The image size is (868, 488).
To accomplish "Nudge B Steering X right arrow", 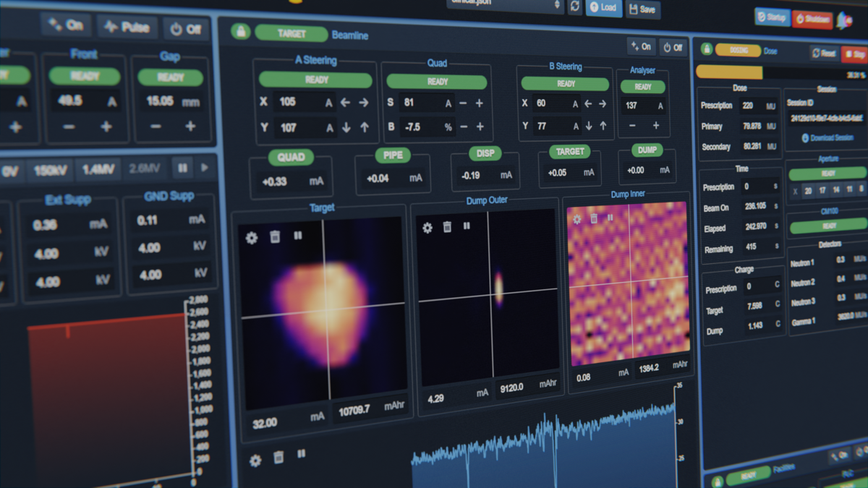I will tap(602, 104).
